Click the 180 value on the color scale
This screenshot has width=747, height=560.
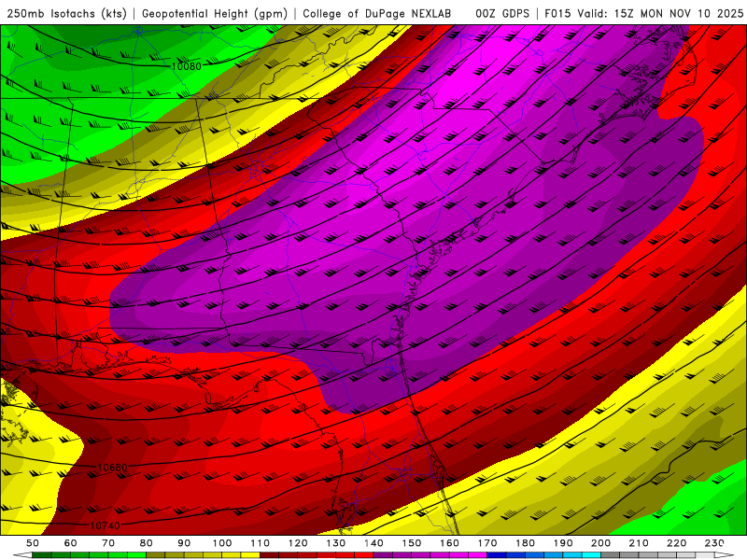tap(525, 543)
